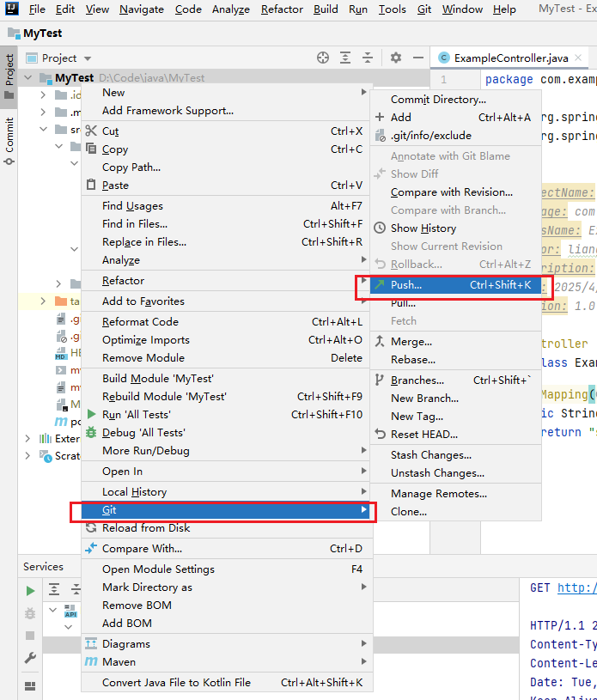Screen dimensions: 597x700
Task: Click Manage Remotes... in Git submenu
Action: (455, 493)
